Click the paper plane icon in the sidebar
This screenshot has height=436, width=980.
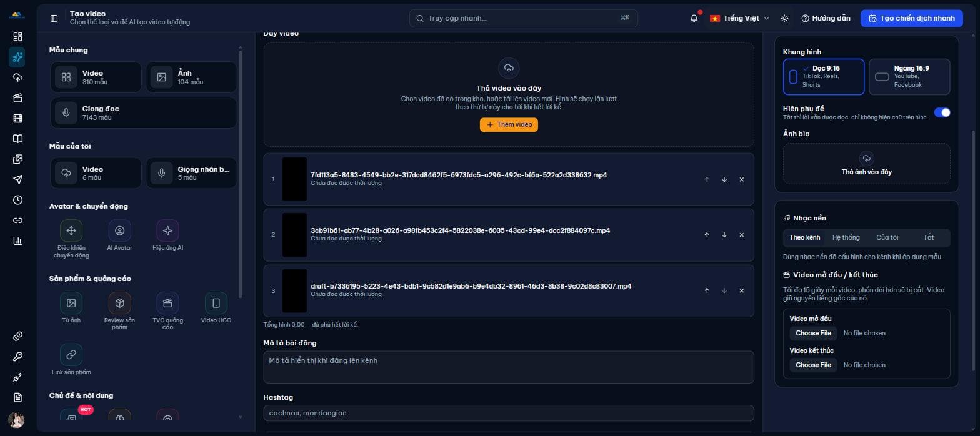(17, 179)
